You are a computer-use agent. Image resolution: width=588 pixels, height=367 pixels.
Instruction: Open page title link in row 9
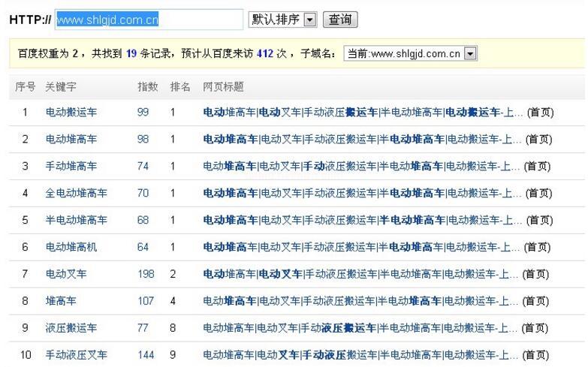pyautogui.click(x=360, y=328)
